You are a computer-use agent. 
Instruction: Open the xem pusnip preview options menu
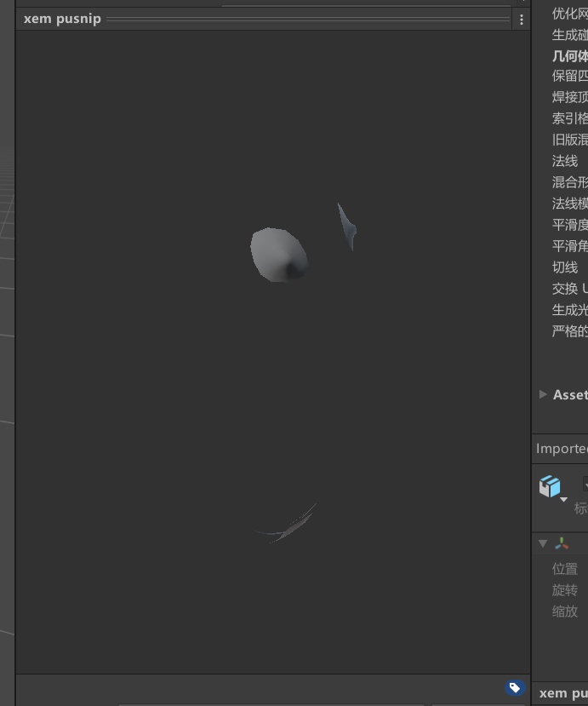[x=522, y=20]
